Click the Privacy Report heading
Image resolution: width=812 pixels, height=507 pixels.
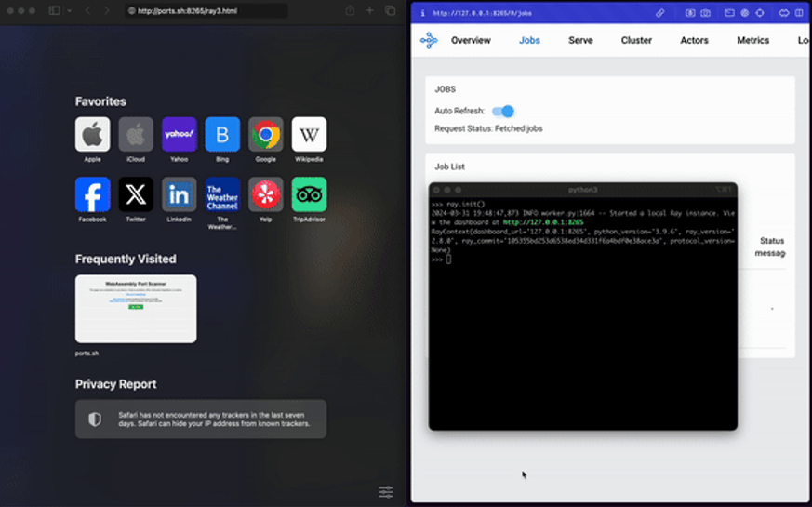point(115,384)
